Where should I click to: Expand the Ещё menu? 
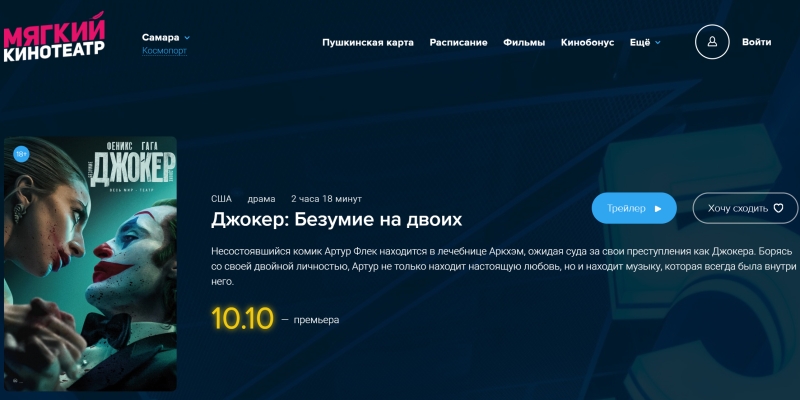pos(645,42)
